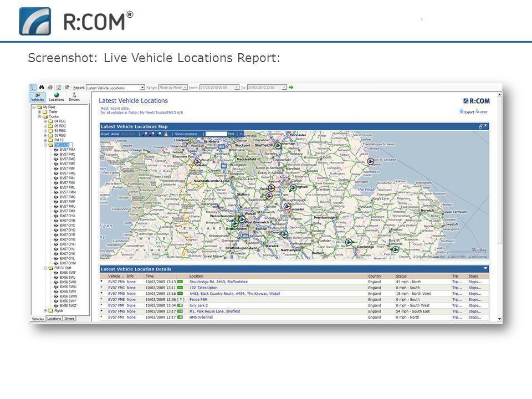Select the Locations globe button
The height and width of the screenshot is (399, 532).
coord(57,97)
